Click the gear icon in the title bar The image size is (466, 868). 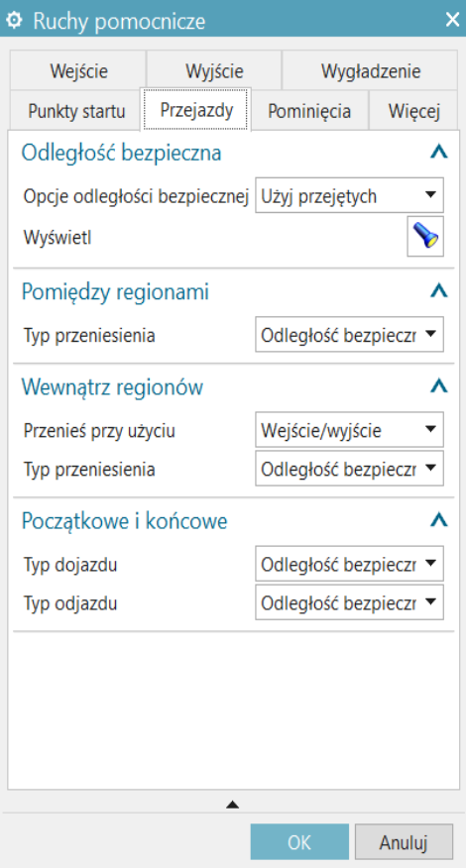point(13,21)
